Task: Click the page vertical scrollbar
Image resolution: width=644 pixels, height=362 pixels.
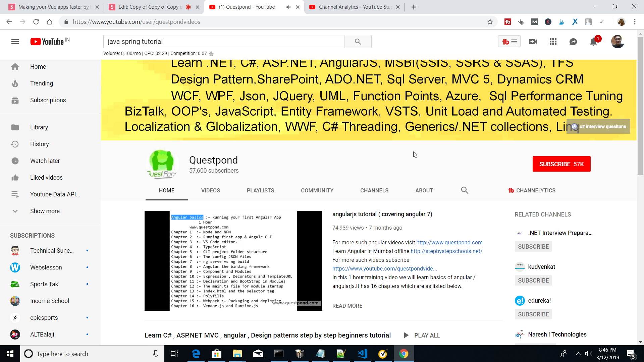Action: [640, 106]
